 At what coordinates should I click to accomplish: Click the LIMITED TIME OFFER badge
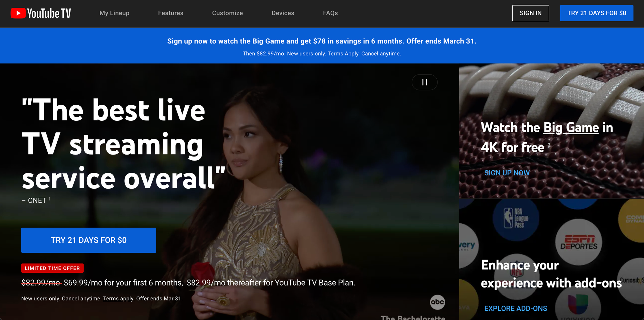click(52, 268)
